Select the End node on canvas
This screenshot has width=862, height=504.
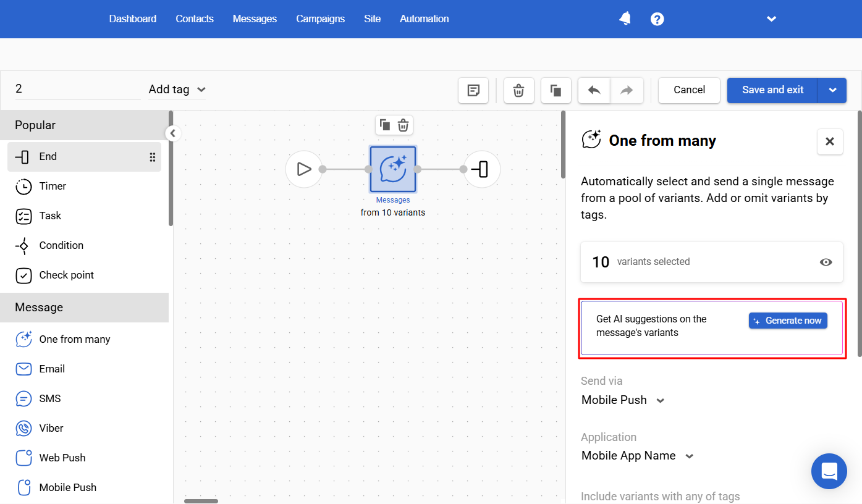[x=482, y=169]
